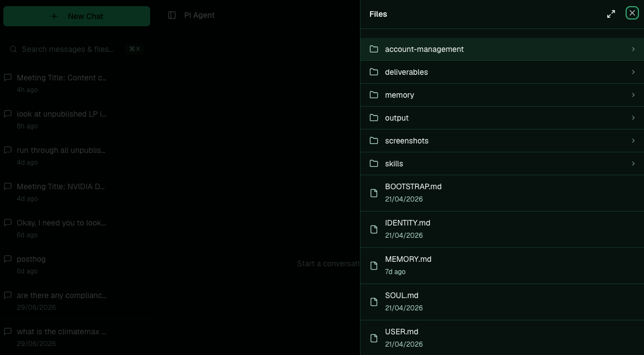Click the Files panel heading
The height and width of the screenshot is (355, 644).
coord(378,14)
